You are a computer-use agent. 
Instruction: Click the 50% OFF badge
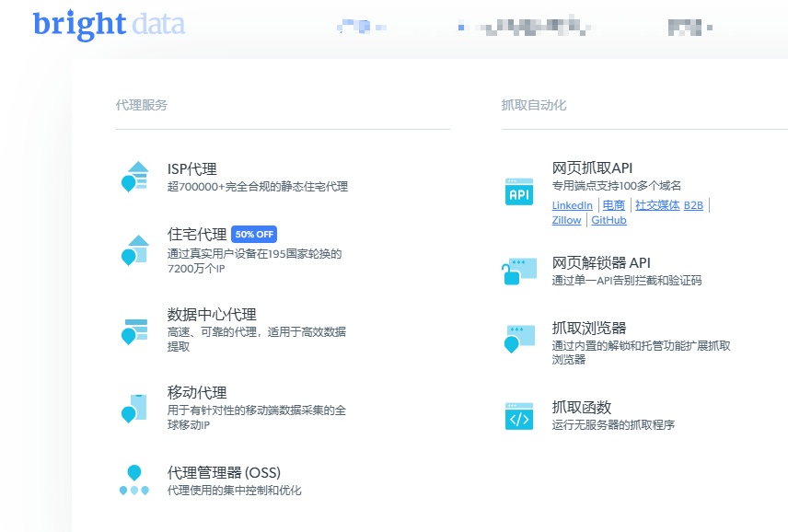pos(254,234)
